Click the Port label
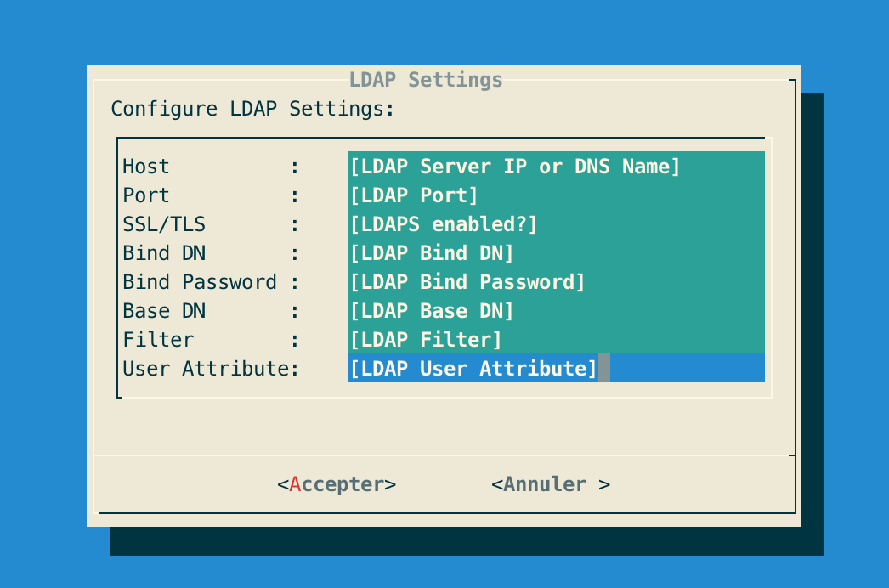 [x=146, y=195]
